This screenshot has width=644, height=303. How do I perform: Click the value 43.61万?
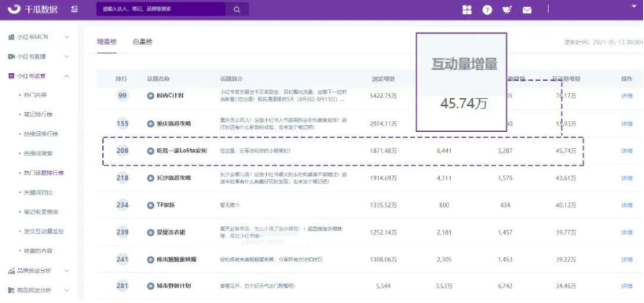coord(565,178)
